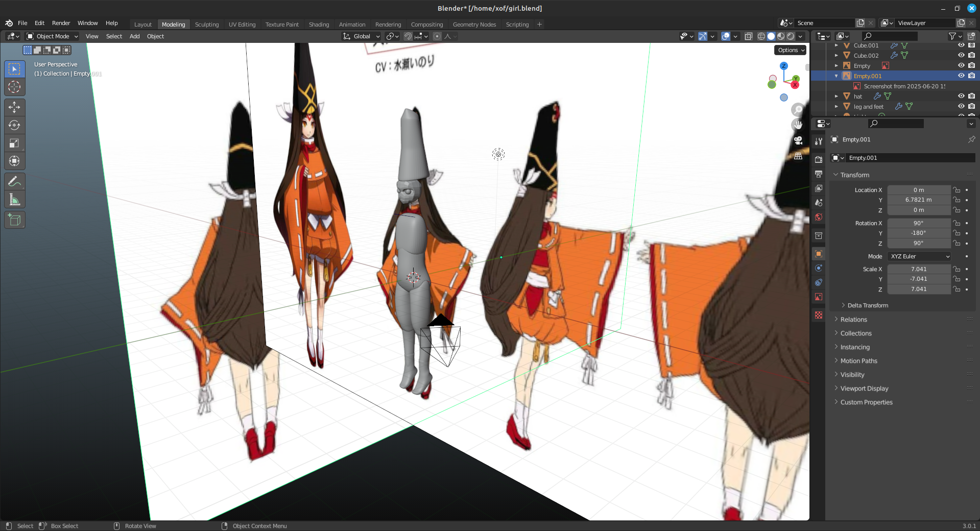The height and width of the screenshot is (531, 980).
Task: Expand the Viewport Display panel
Action: (864, 389)
